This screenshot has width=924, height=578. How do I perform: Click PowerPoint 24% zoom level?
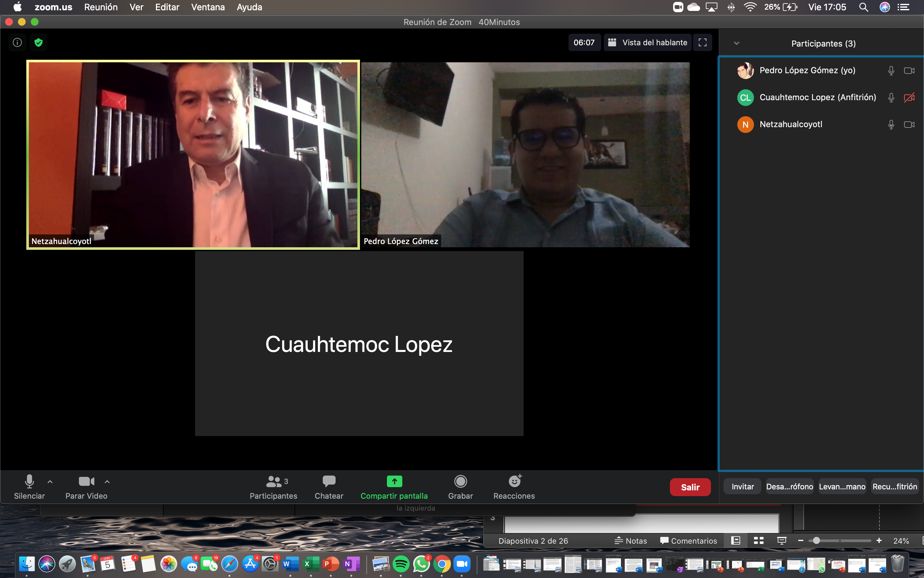(901, 541)
